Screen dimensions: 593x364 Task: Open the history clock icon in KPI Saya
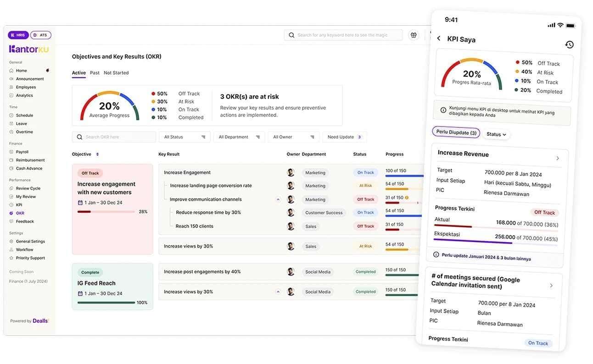[569, 44]
